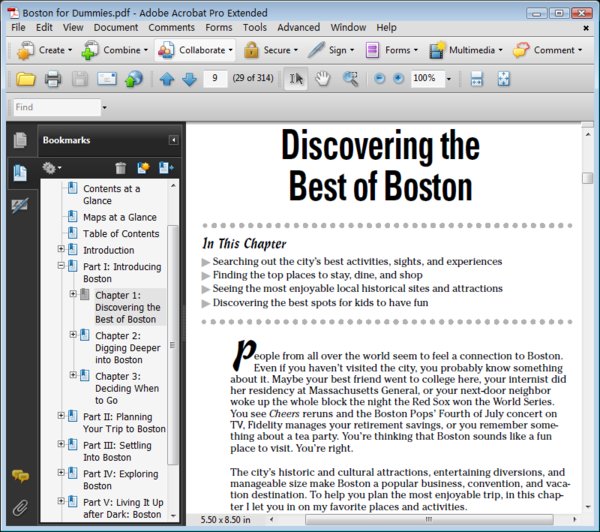Toggle the Bookmarks navigation panel button
This screenshot has width=600, height=532.
19,173
